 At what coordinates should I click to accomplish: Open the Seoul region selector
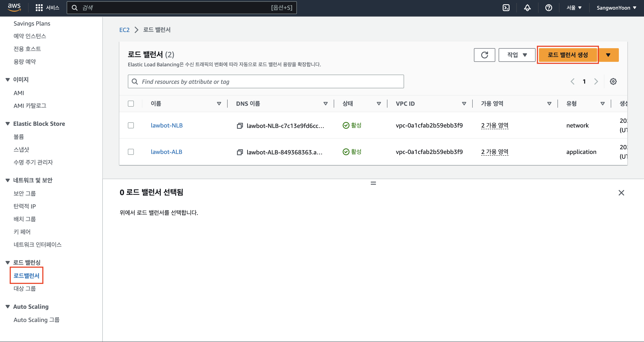click(574, 8)
